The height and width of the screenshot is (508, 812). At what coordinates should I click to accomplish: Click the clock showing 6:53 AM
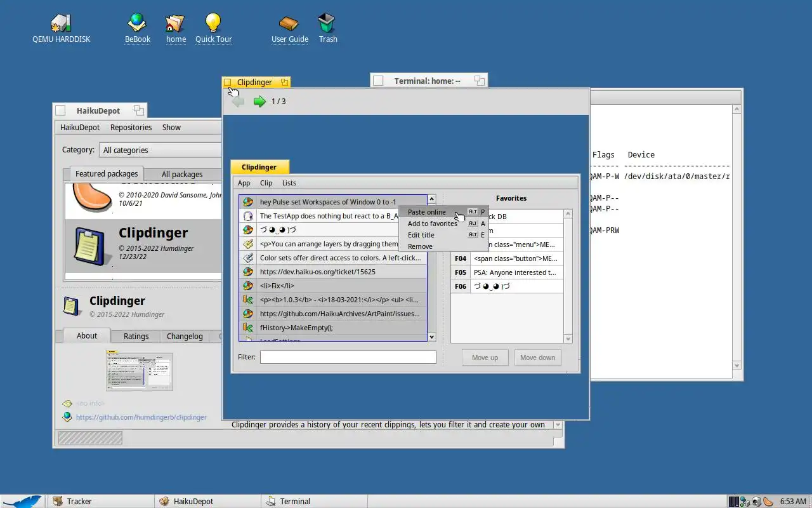tap(793, 502)
